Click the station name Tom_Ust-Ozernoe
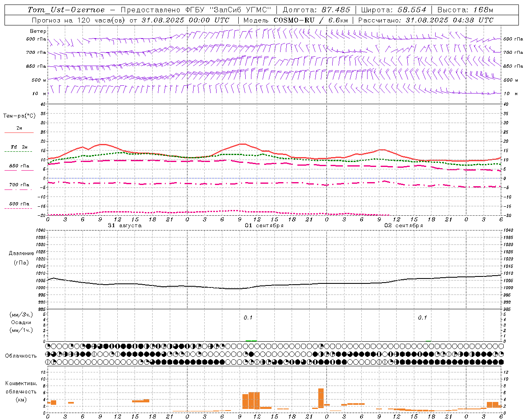The image size is (525, 420). 66,10
